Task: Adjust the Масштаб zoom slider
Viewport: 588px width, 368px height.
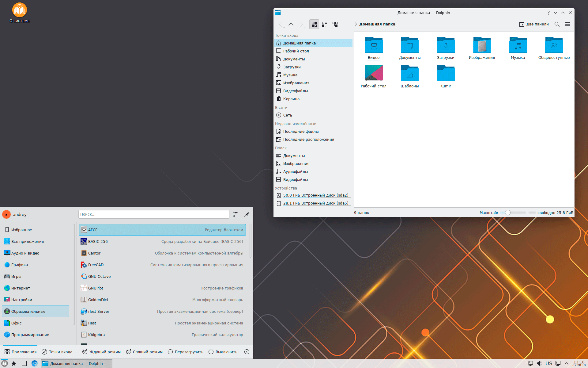Action: tap(507, 213)
